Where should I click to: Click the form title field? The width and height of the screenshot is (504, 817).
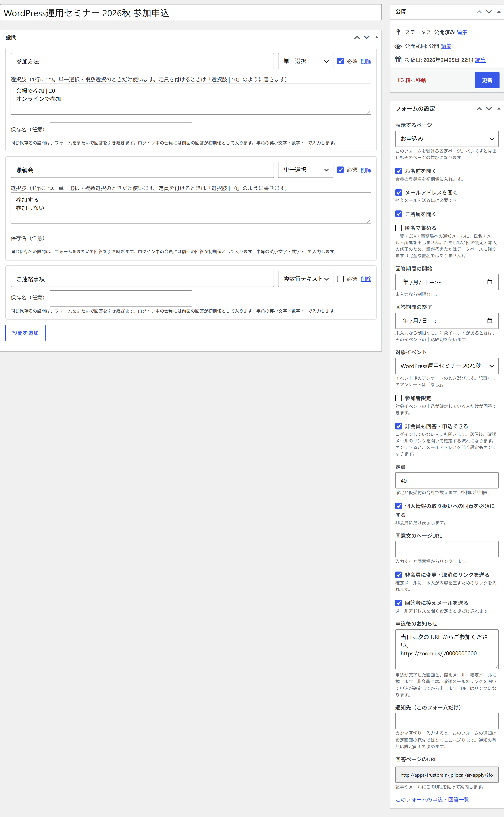click(x=191, y=13)
